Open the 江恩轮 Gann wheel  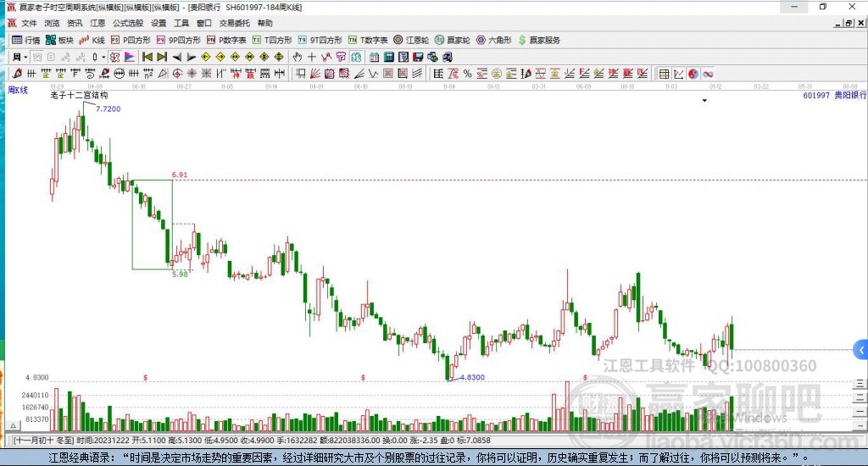pyautogui.click(x=411, y=40)
